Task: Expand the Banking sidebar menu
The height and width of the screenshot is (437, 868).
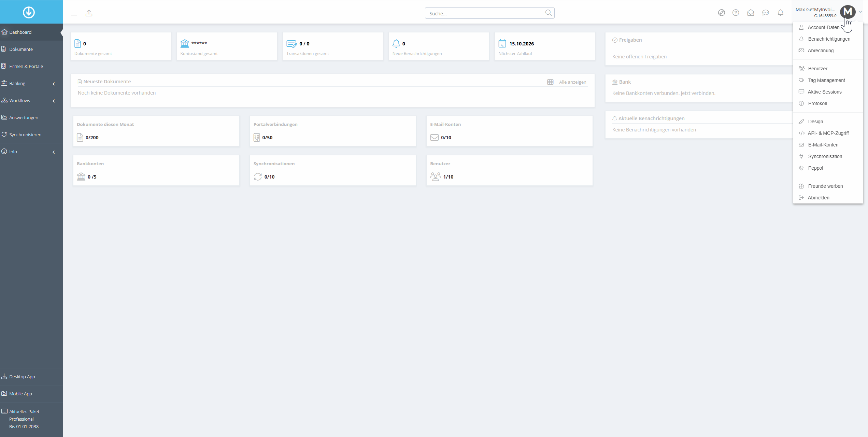Action: tap(31, 83)
